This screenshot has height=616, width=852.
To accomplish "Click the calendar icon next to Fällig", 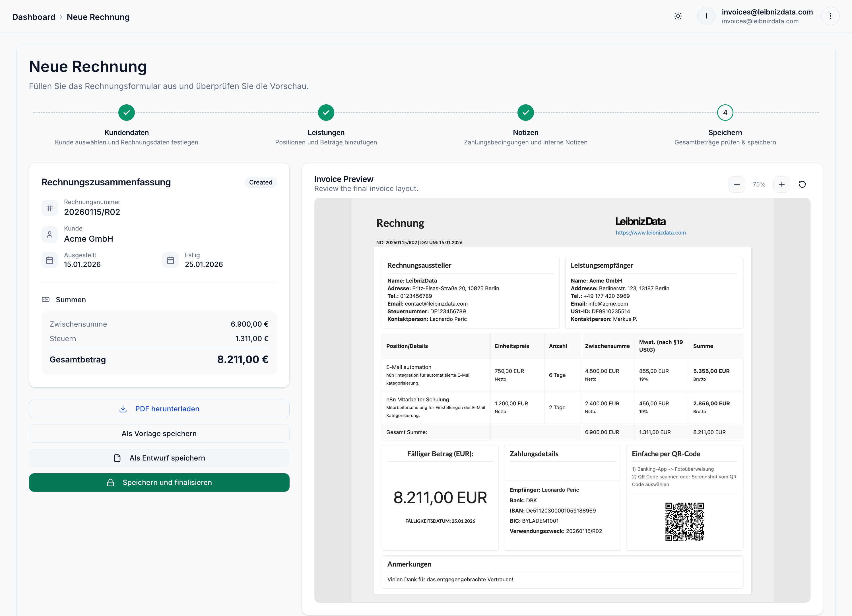I will coord(170,260).
